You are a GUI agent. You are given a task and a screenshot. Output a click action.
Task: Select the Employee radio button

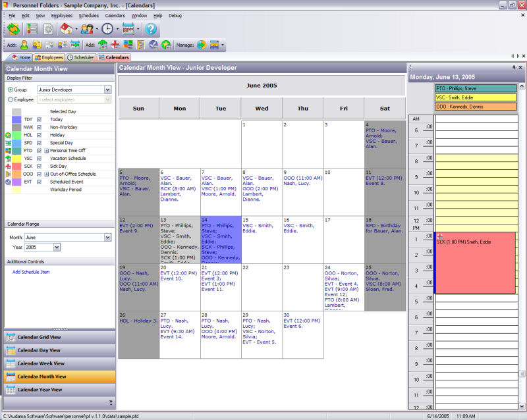pyautogui.click(x=10, y=99)
